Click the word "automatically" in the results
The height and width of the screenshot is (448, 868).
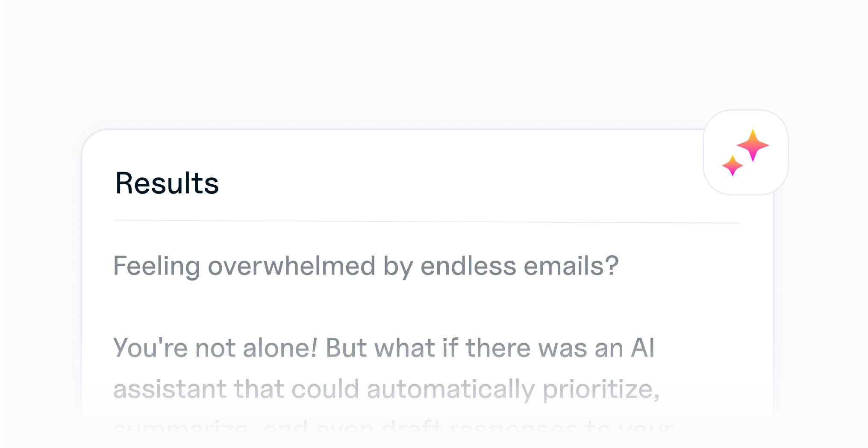(451, 389)
